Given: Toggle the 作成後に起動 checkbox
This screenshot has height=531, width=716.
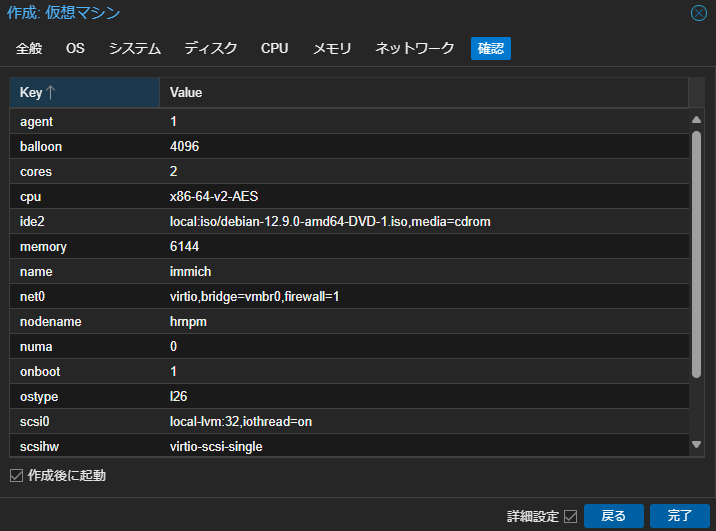Looking at the screenshot, I should (x=16, y=475).
